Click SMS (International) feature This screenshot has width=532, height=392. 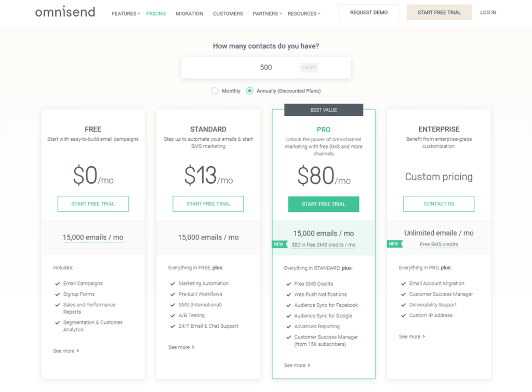tap(200, 304)
